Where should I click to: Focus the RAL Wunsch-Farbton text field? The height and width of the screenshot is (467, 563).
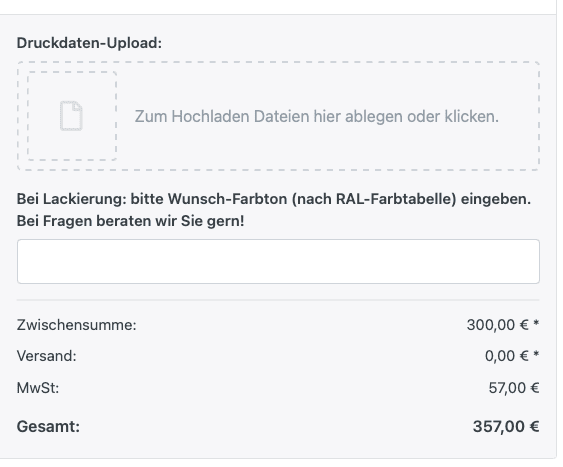click(278, 261)
